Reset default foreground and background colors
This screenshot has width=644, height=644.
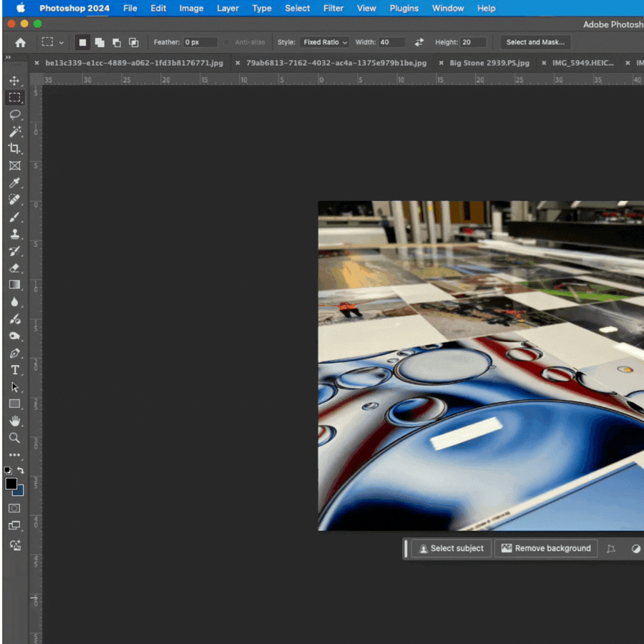pos(8,470)
